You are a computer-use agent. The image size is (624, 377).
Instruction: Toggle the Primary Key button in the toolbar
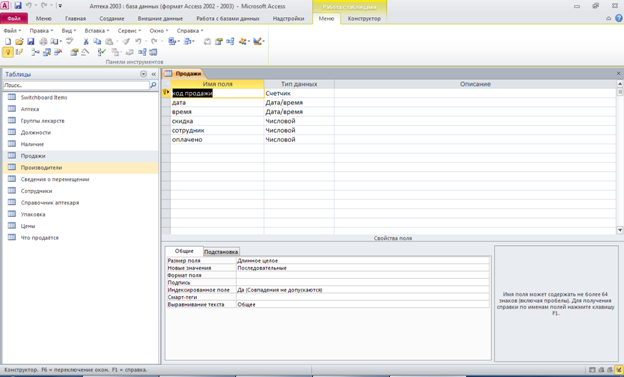pos(8,52)
